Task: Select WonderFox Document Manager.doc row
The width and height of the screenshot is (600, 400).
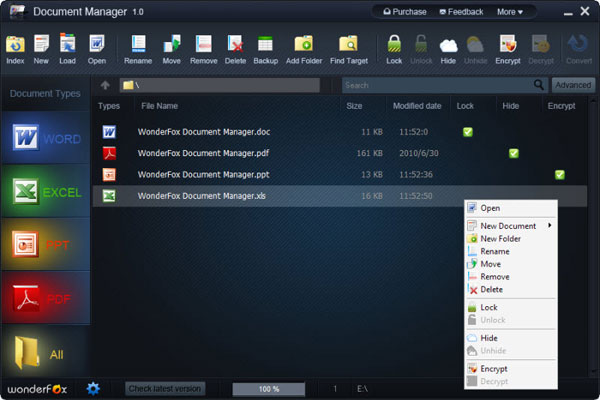Action: pos(340,132)
